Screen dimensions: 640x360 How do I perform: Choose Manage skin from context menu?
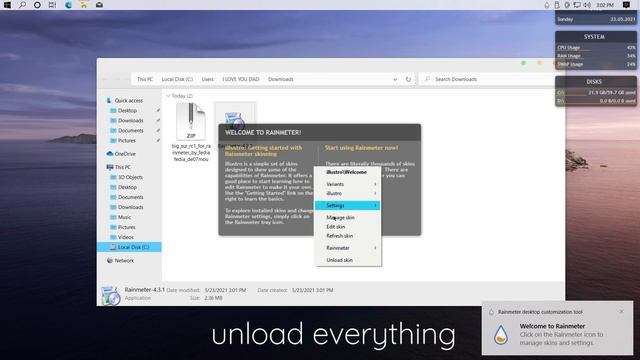(x=348, y=218)
